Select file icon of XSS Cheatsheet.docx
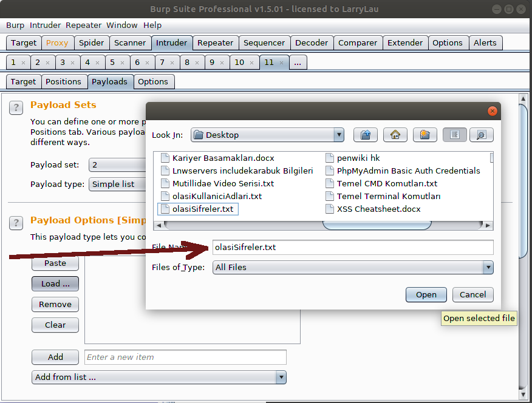The width and height of the screenshot is (532, 403). click(329, 209)
